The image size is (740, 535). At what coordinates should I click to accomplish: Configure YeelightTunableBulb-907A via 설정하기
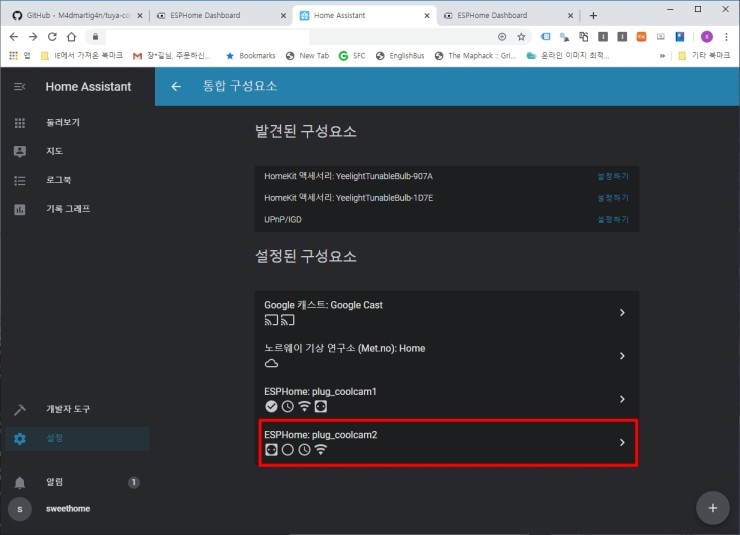(613, 176)
